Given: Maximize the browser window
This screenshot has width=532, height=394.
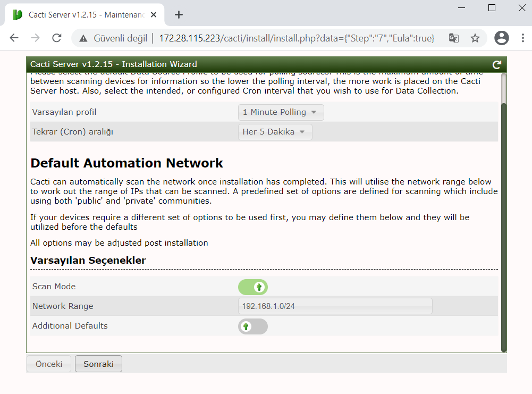Looking at the screenshot, I should 492,8.
